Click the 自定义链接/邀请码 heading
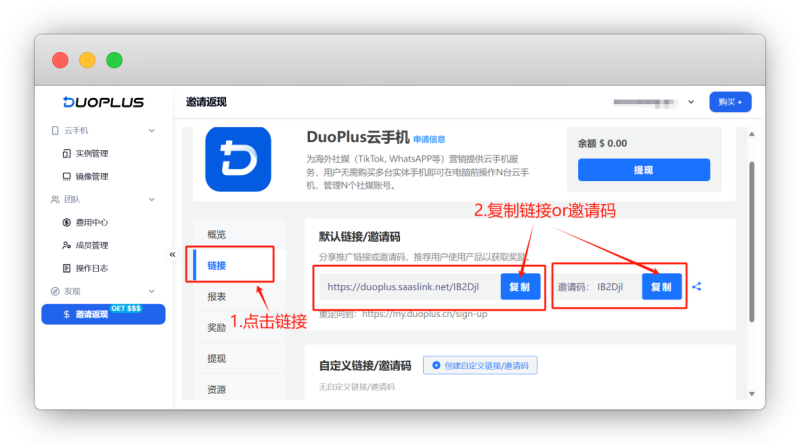 (365, 366)
